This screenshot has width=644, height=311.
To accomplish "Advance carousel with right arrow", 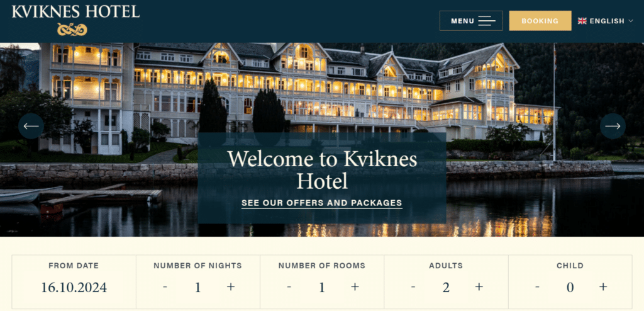I will (x=613, y=126).
